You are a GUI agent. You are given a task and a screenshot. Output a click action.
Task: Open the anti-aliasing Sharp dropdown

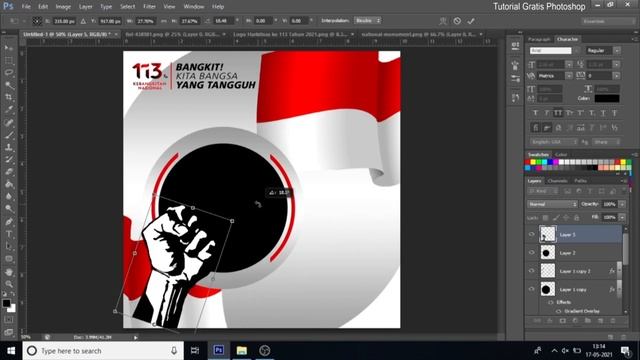click(607, 142)
